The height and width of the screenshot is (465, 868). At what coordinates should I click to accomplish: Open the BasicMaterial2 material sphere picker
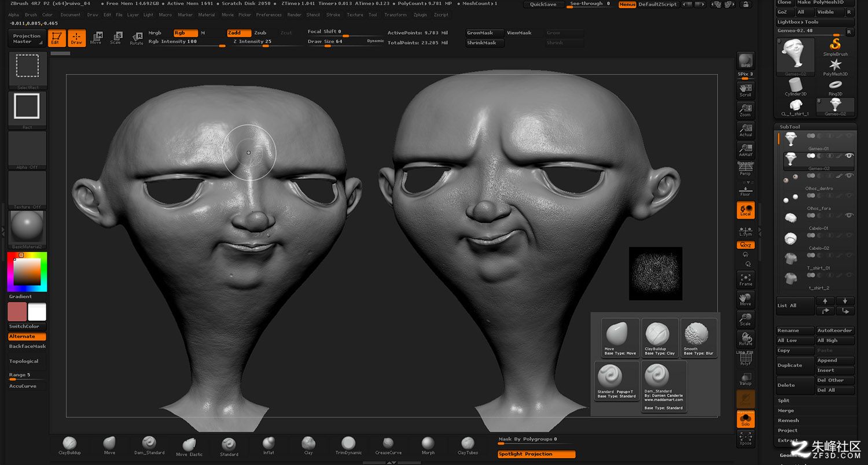tap(27, 230)
